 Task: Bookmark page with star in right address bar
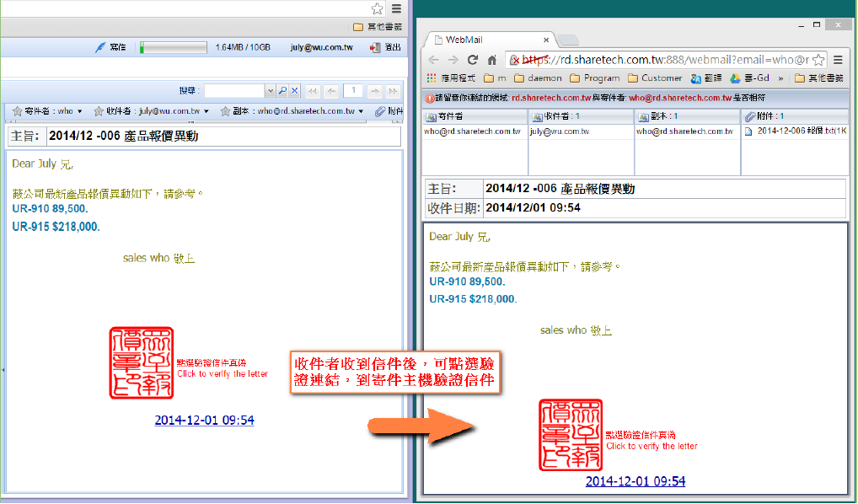tap(818, 60)
